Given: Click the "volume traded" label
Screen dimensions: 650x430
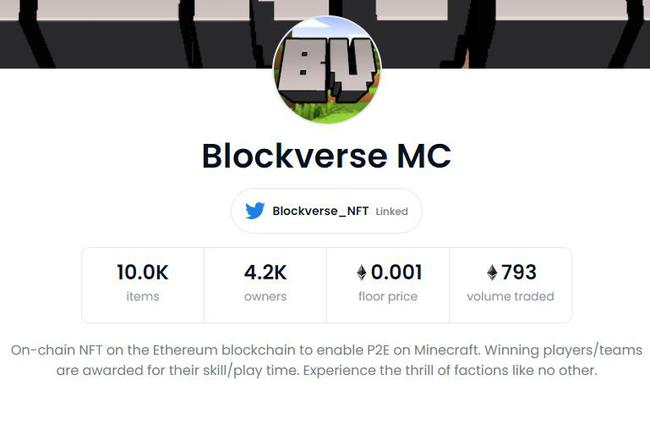Looking at the screenshot, I should coord(510,297).
